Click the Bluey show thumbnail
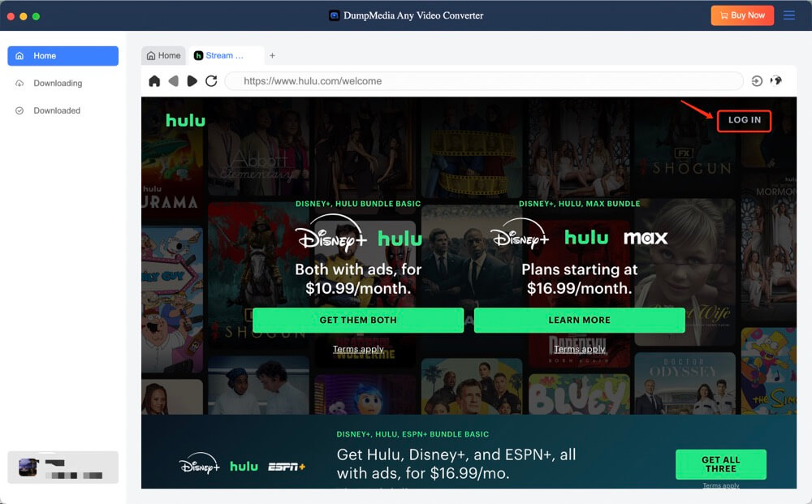Image resolution: width=812 pixels, height=504 pixels. click(x=579, y=394)
